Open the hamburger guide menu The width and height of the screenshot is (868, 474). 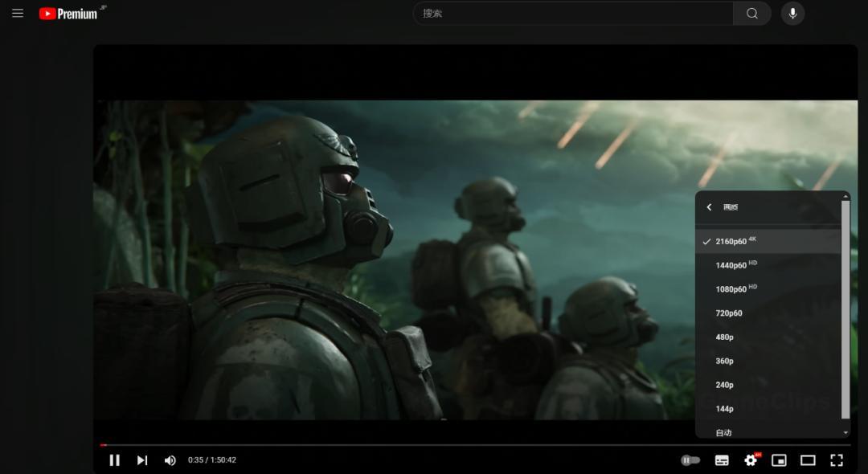[18, 14]
